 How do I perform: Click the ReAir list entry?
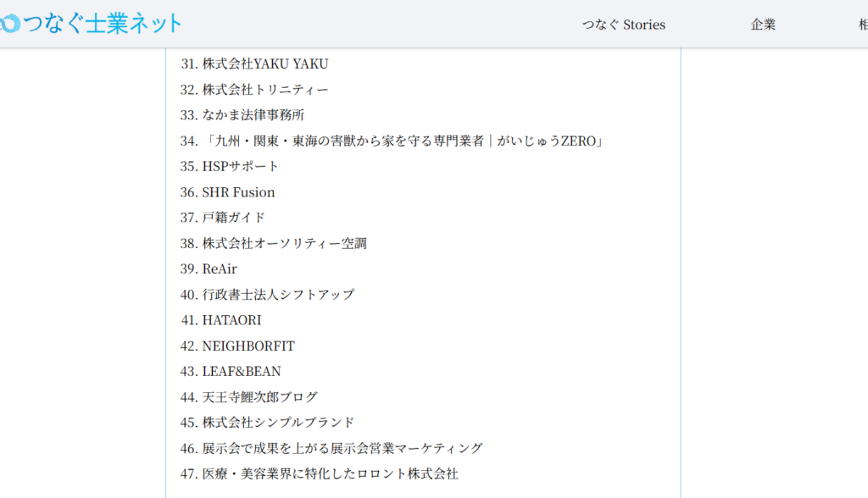point(220,268)
